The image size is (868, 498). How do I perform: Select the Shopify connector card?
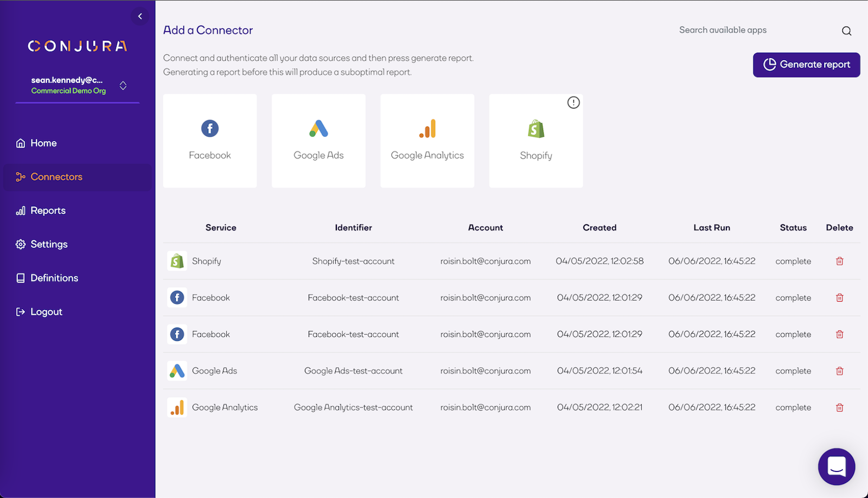pos(536,141)
